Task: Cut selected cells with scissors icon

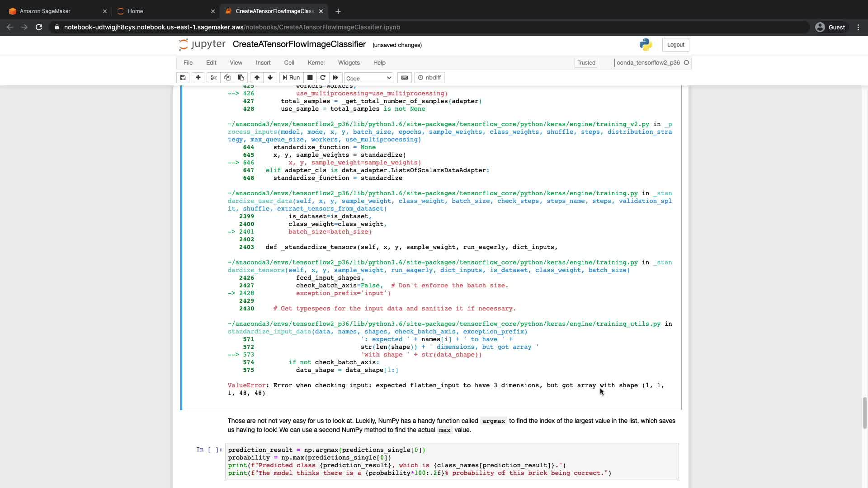Action: [x=214, y=78]
